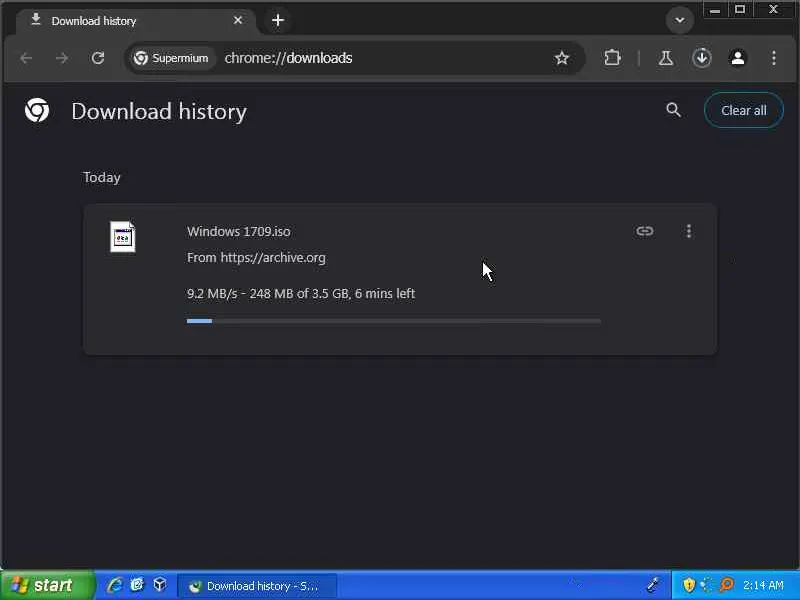This screenshot has height=600, width=800.
Task: Maximize the Supermium window
Action: 740,10
